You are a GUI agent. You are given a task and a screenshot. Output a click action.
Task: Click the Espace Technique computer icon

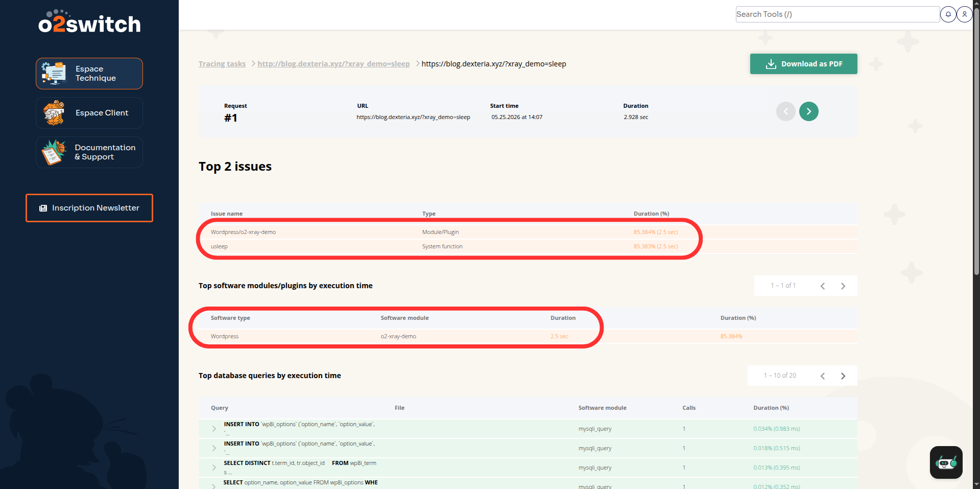[54, 74]
